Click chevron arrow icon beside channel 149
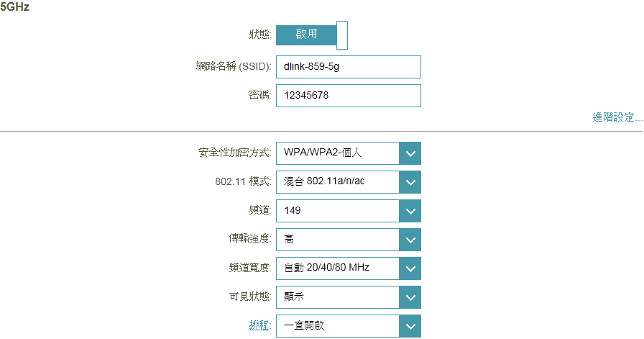Screen dimensions: 644x339 [x=410, y=211]
